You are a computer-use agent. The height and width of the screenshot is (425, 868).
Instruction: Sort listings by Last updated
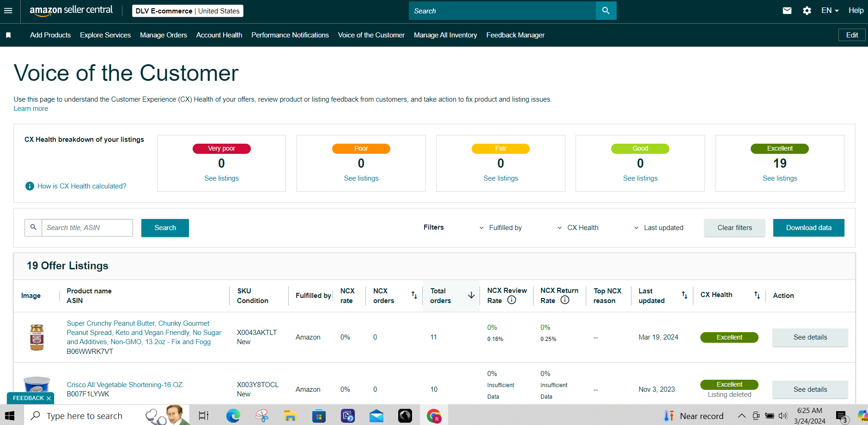click(x=685, y=295)
